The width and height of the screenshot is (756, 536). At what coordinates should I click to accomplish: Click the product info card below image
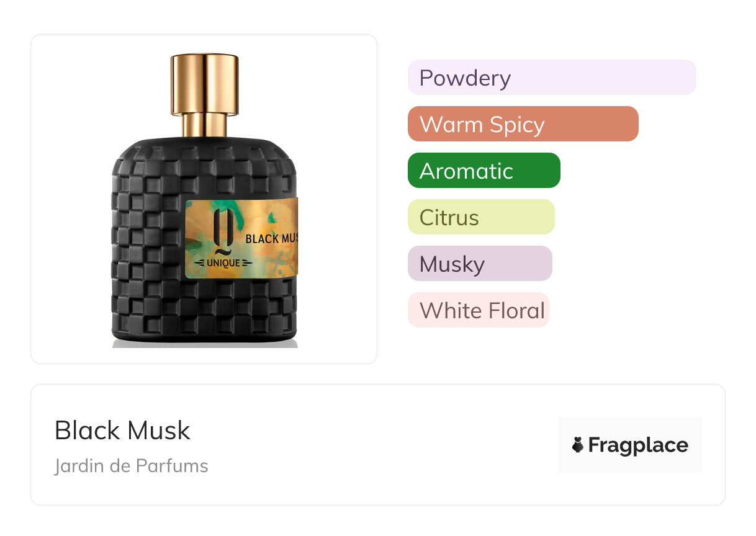(378, 445)
